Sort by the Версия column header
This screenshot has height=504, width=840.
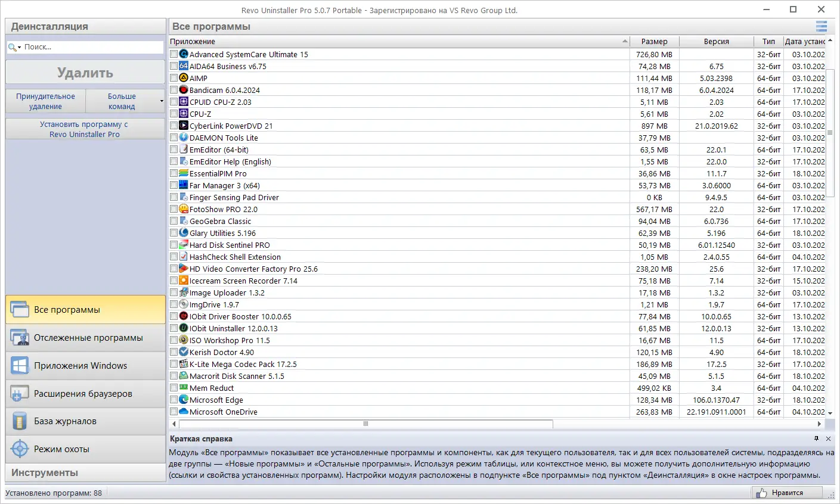click(x=717, y=41)
